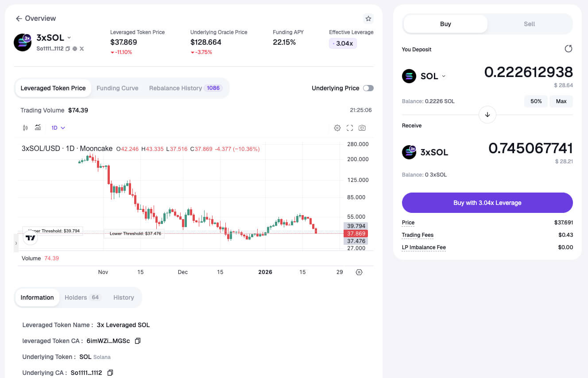This screenshot has height=378, width=588.
Task: Take a chart snapshot with camera icon
Action: [x=362, y=128]
